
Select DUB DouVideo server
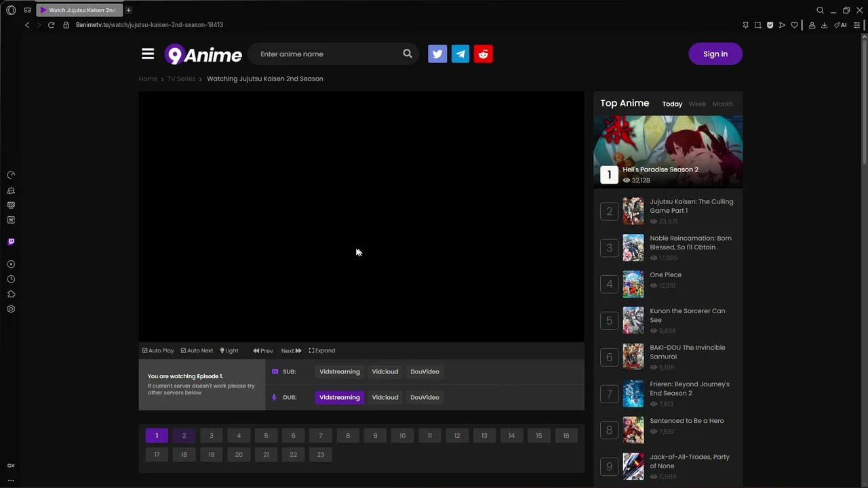click(425, 397)
